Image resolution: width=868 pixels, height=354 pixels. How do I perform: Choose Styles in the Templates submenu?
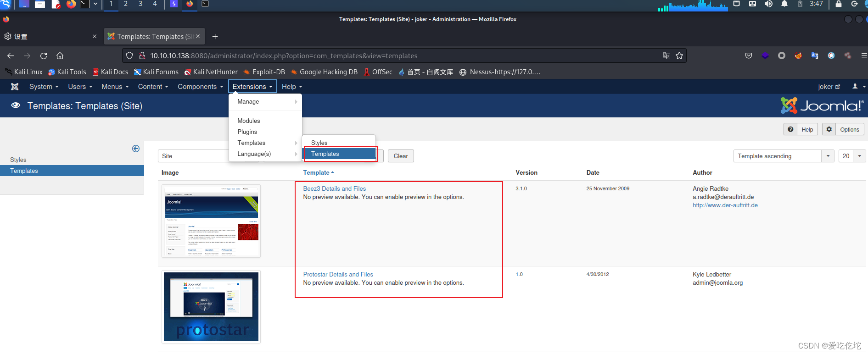point(339,143)
